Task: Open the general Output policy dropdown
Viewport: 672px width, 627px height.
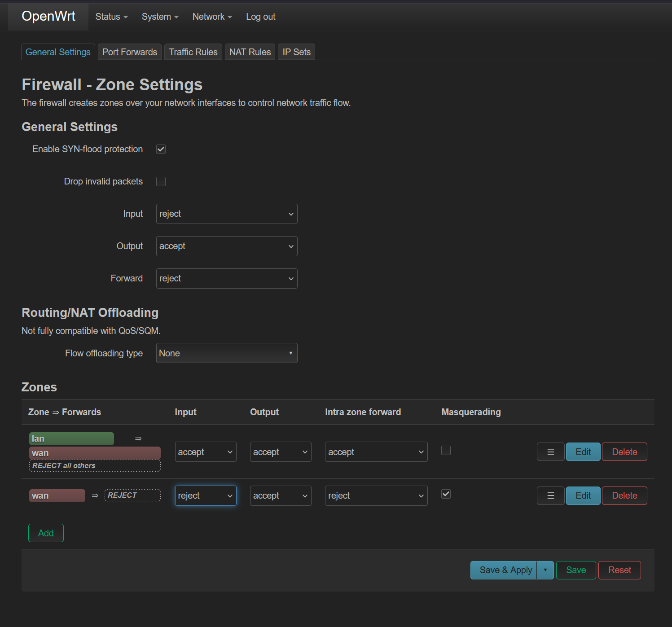Action: point(227,246)
